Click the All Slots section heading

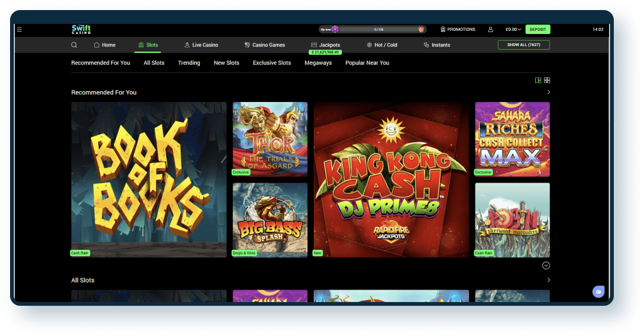tap(83, 280)
